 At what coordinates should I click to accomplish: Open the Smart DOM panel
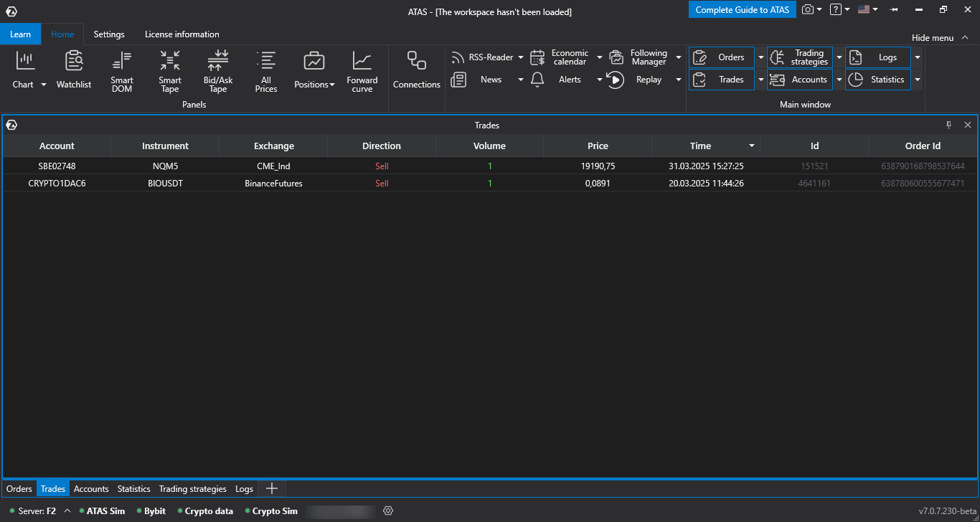click(122, 71)
